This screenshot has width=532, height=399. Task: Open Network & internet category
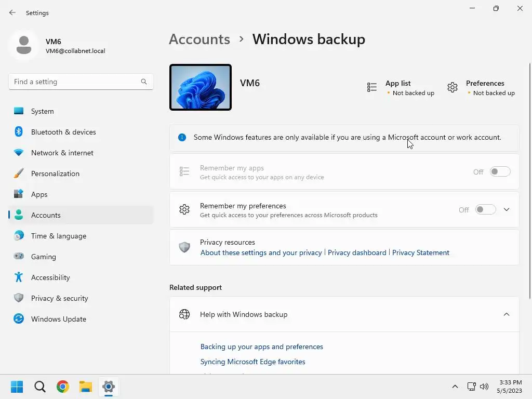click(81, 153)
